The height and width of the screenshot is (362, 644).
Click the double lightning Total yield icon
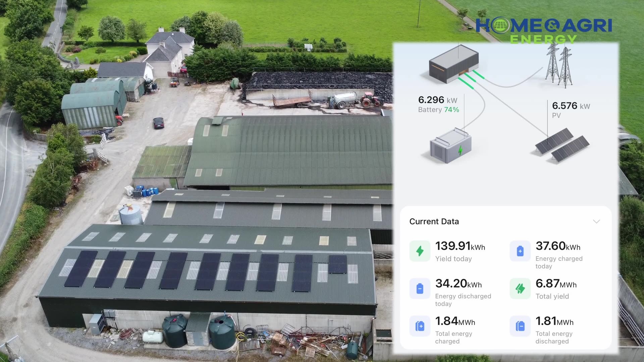[x=520, y=289]
